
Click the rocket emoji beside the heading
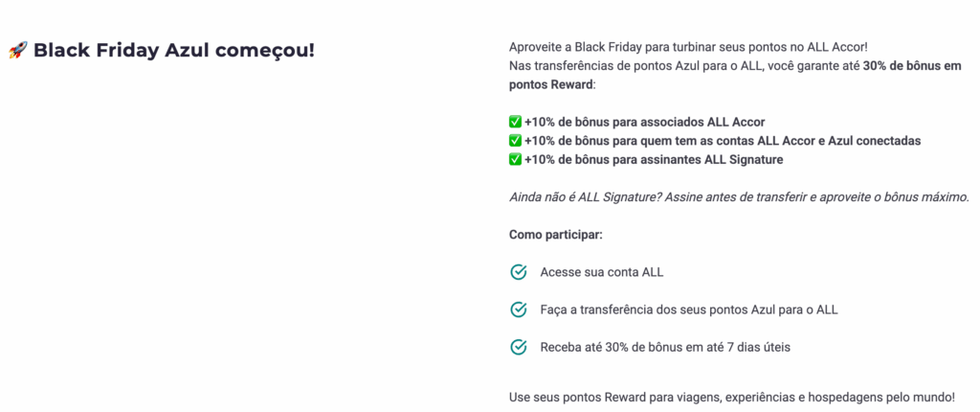17,51
